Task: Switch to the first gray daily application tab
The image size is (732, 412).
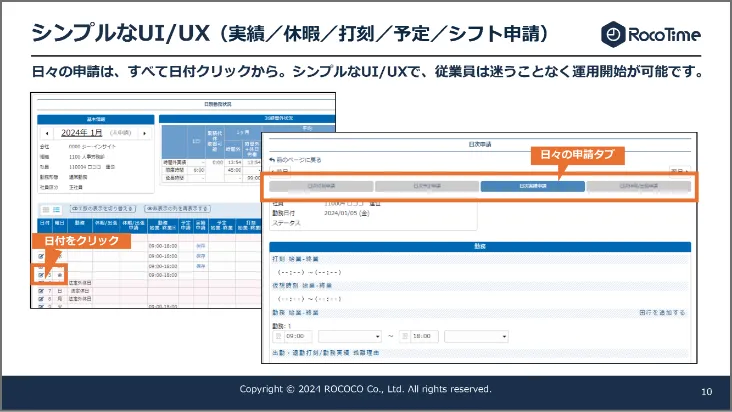Action: [x=321, y=185]
